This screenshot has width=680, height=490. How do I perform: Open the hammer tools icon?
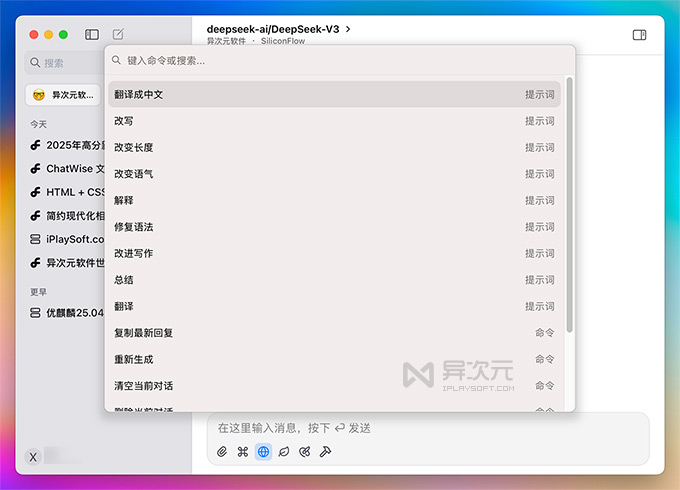(x=325, y=452)
